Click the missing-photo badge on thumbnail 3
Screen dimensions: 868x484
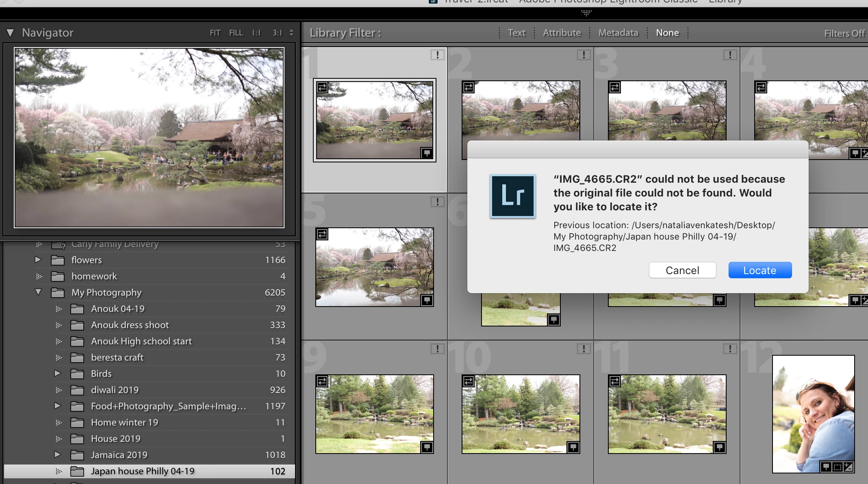click(730, 55)
